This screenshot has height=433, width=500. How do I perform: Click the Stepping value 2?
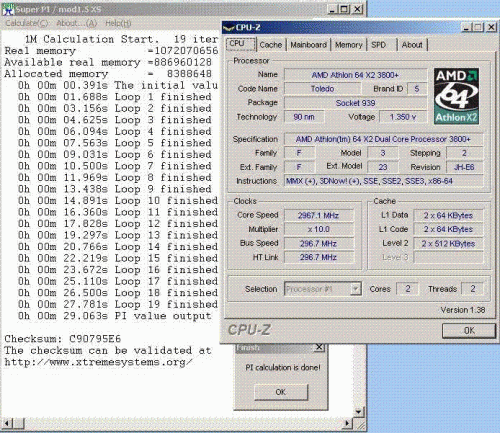pyautogui.click(x=464, y=153)
